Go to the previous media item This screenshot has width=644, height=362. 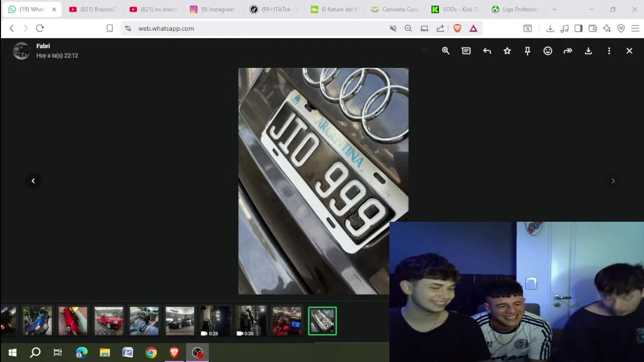[x=33, y=181]
